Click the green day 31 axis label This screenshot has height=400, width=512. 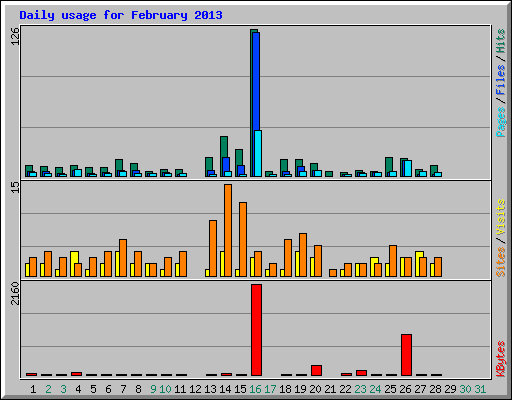pyautogui.click(x=480, y=389)
